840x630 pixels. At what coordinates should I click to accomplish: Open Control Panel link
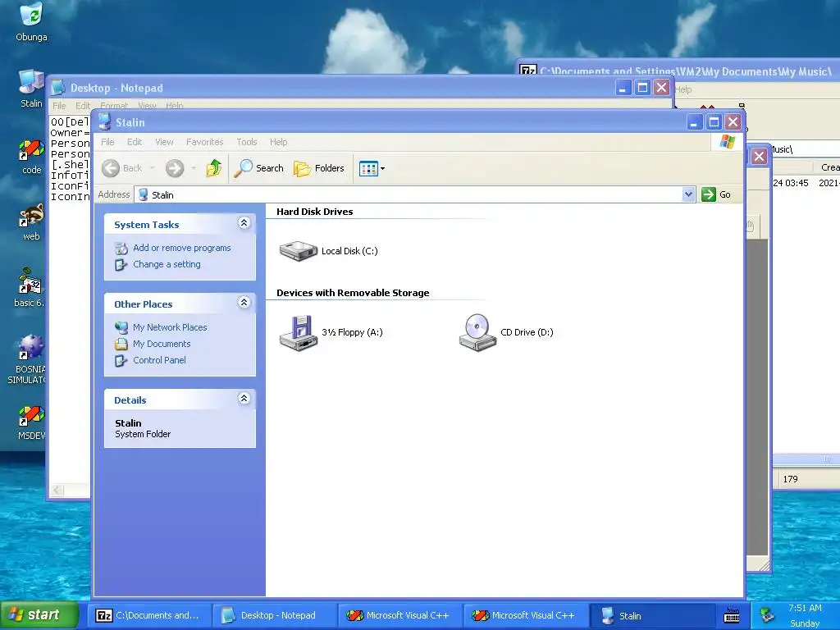pos(159,360)
